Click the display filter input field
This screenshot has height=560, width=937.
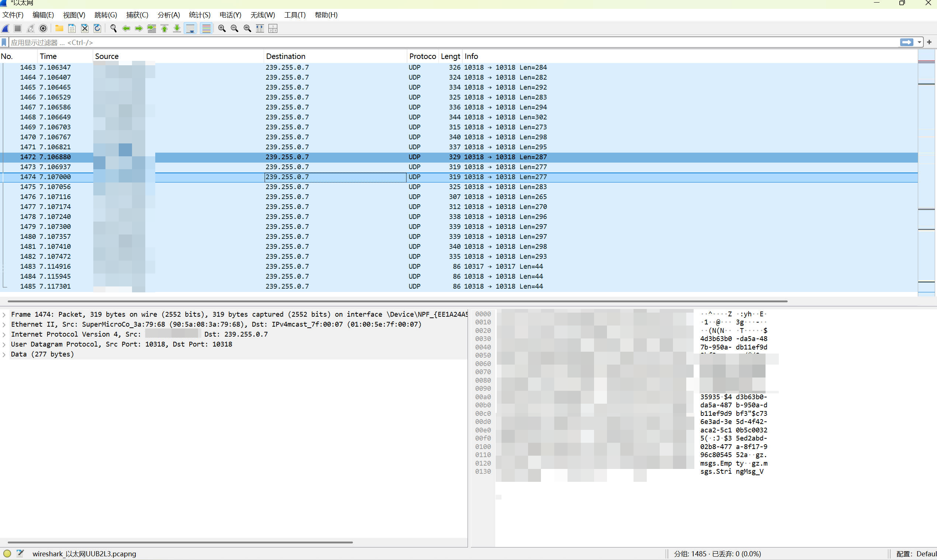(453, 42)
